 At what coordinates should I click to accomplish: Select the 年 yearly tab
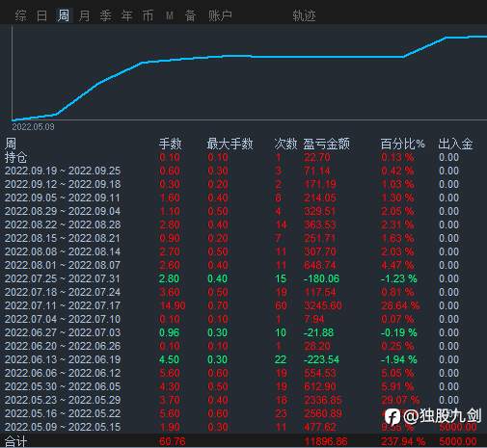click(x=126, y=15)
